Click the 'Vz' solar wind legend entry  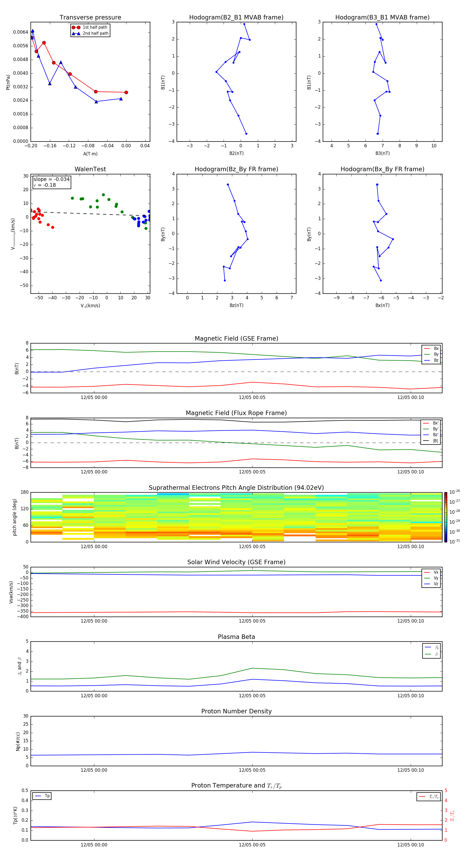tap(431, 584)
